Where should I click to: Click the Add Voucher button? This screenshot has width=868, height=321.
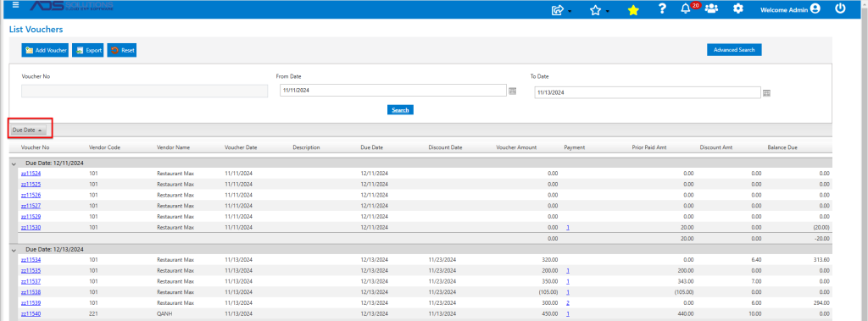[46, 50]
